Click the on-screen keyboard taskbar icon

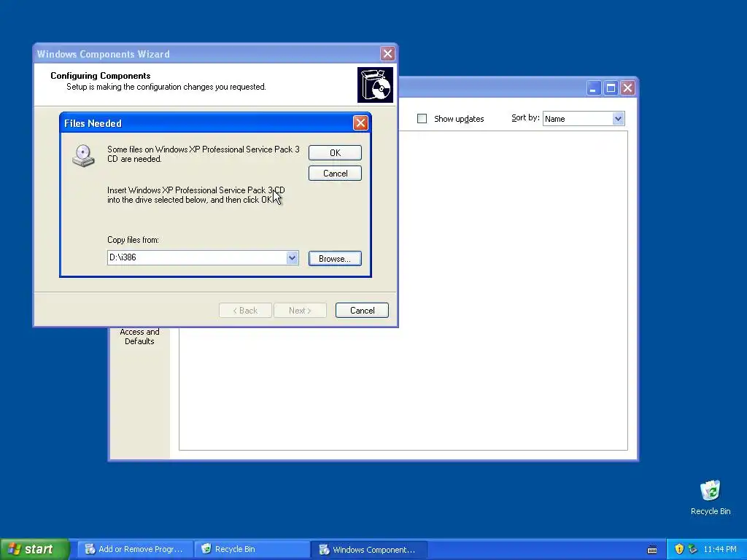pyautogui.click(x=652, y=550)
